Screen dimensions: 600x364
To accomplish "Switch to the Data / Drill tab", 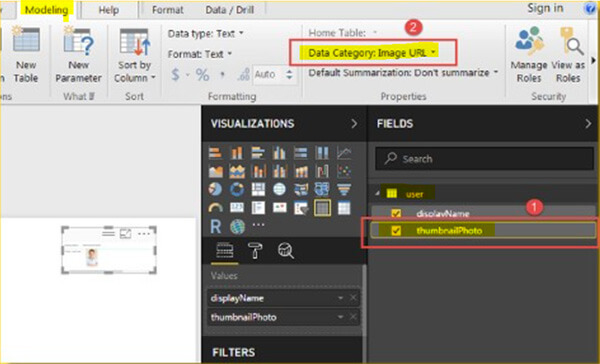I will (230, 10).
